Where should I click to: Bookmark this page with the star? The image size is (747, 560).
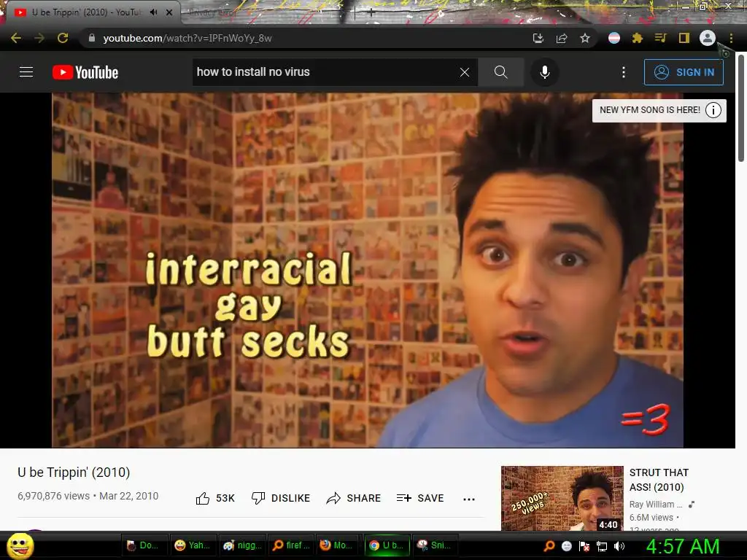click(x=585, y=38)
